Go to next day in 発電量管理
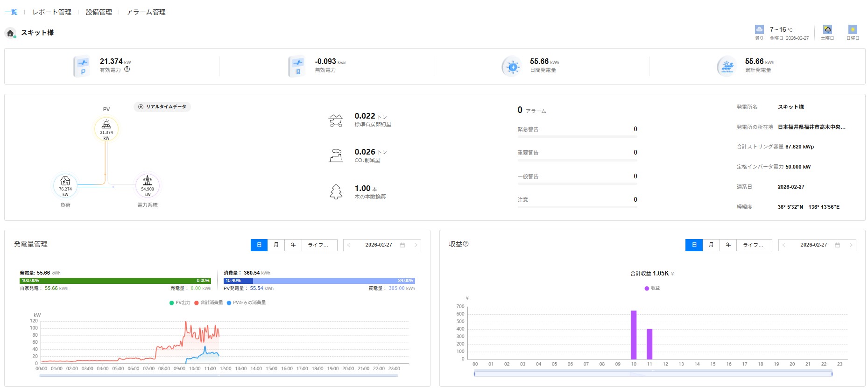Image resolution: width=868 pixels, height=388 pixels. click(416, 245)
